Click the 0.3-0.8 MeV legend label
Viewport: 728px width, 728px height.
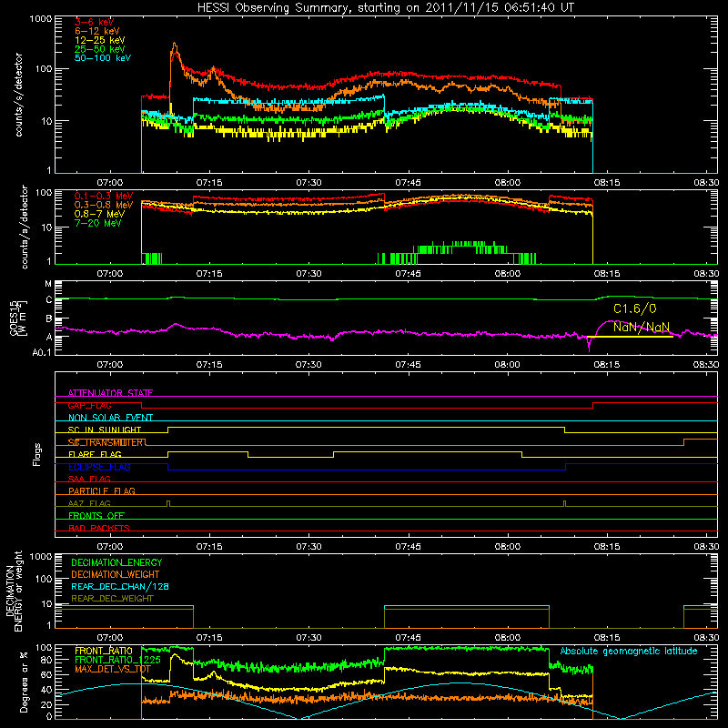point(104,205)
